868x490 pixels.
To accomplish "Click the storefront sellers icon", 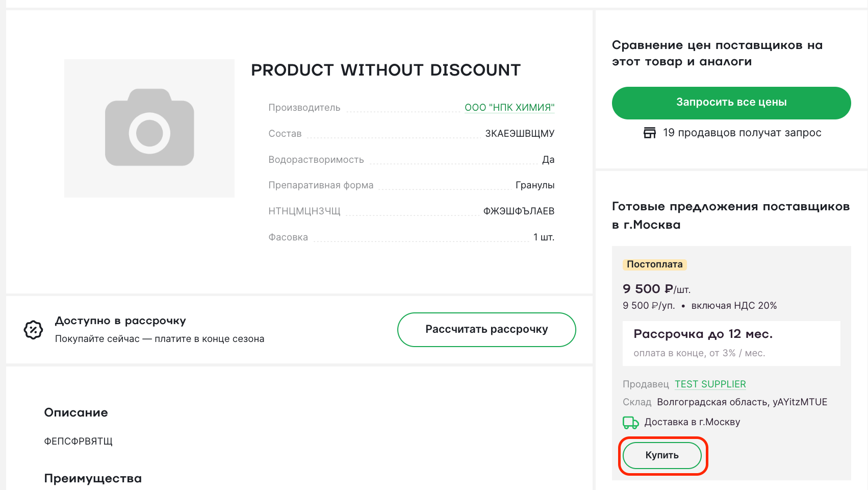I will click(650, 133).
